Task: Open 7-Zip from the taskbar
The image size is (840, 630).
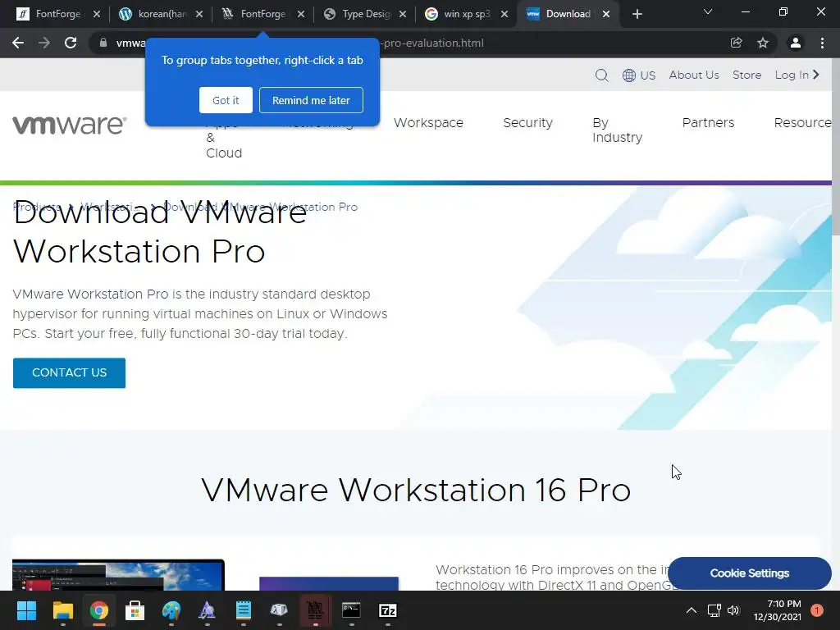Action: tap(388, 610)
